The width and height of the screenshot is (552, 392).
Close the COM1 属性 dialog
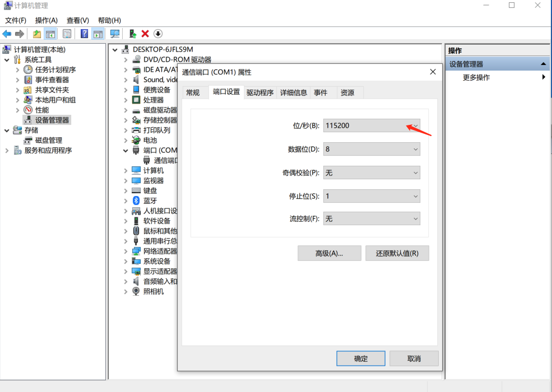coord(433,72)
